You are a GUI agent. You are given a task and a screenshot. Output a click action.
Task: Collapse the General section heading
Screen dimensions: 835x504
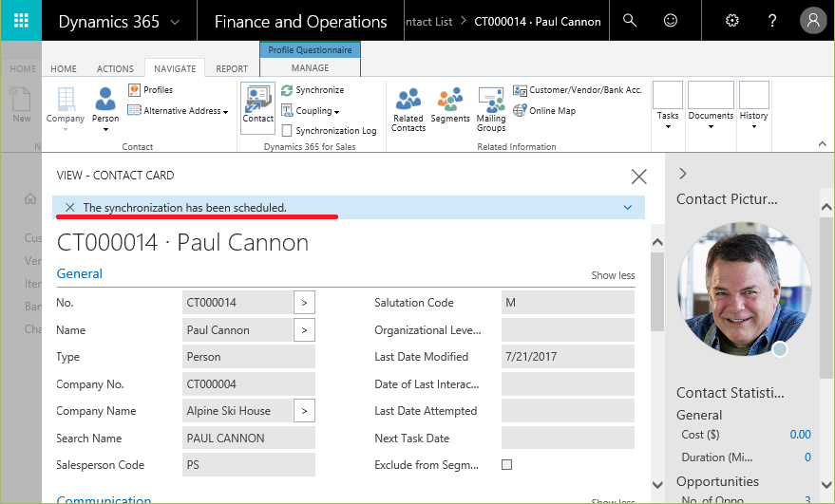pos(80,273)
